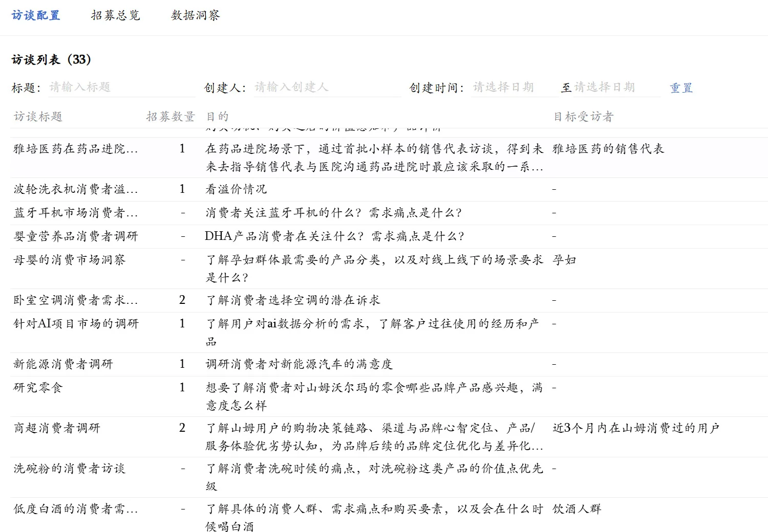Open the 研究零食 interview
The image size is (768, 532).
point(38,388)
